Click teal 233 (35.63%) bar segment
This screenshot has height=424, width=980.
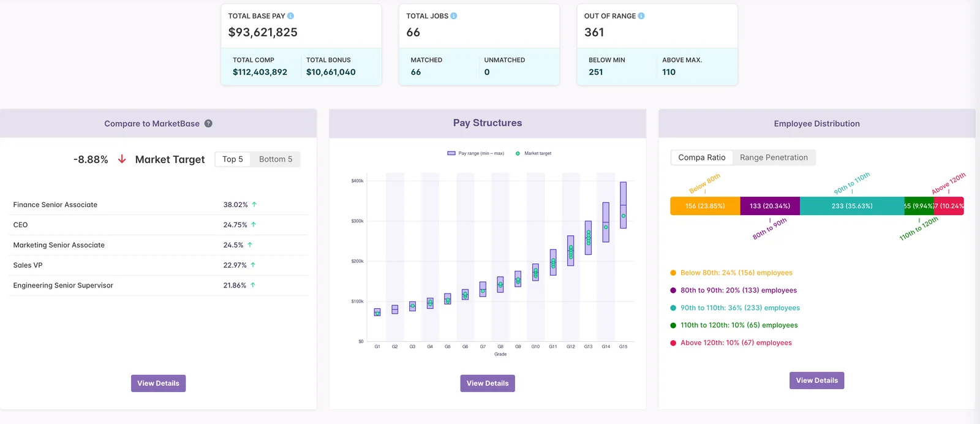pyautogui.click(x=852, y=206)
